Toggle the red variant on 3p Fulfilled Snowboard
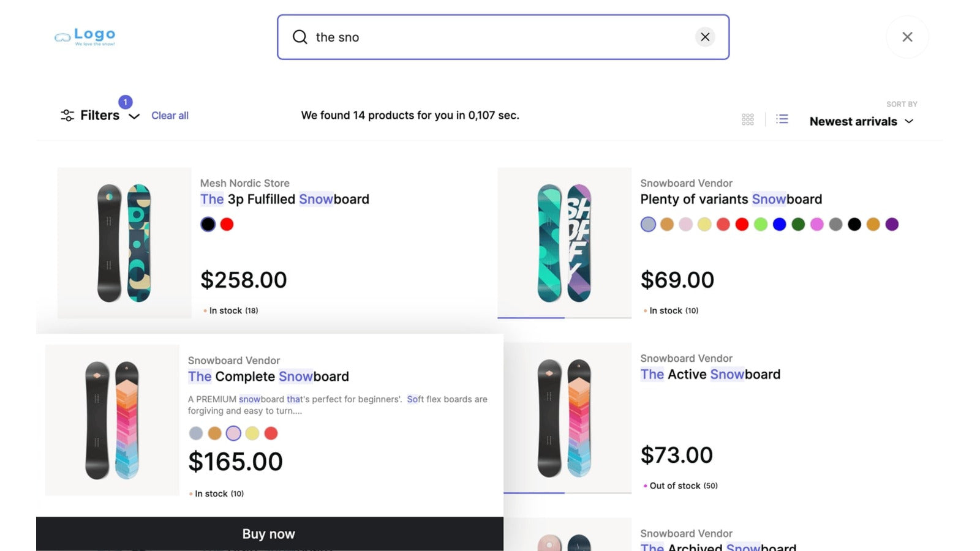The width and height of the screenshot is (980, 551). click(x=227, y=224)
